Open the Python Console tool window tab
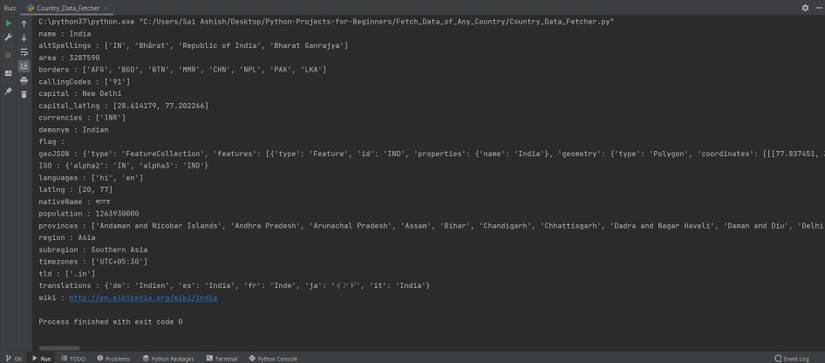 pos(273,359)
